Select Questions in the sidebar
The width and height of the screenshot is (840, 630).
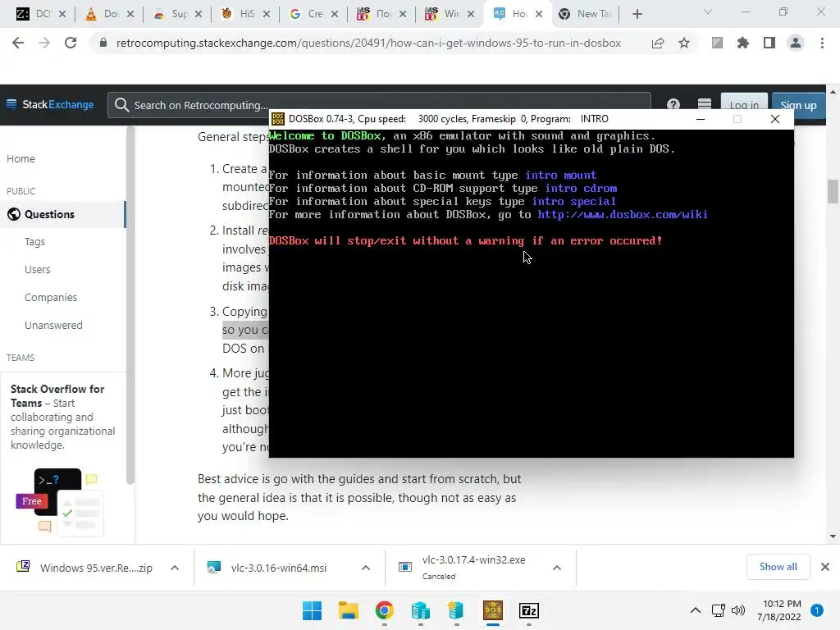[x=62, y=214]
